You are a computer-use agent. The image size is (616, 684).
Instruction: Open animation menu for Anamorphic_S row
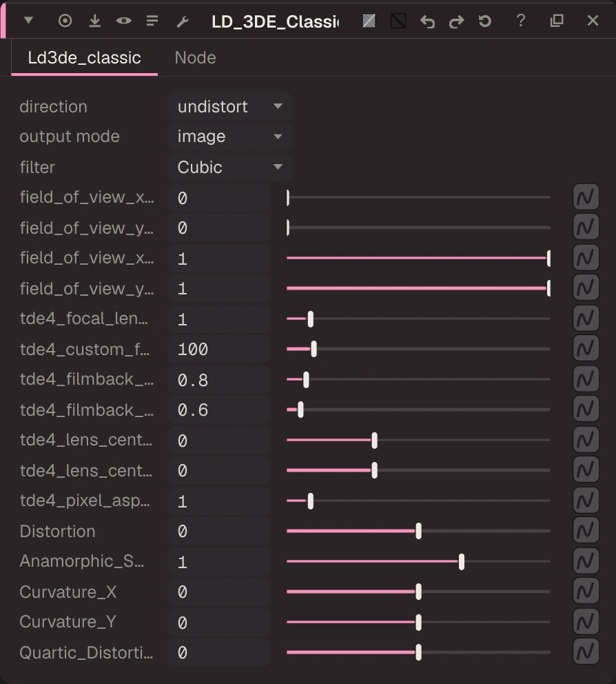[x=586, y=561]
